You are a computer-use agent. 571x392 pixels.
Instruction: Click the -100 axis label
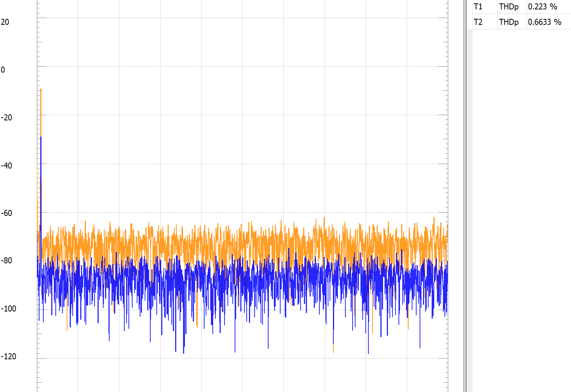(x=9, y=308)
